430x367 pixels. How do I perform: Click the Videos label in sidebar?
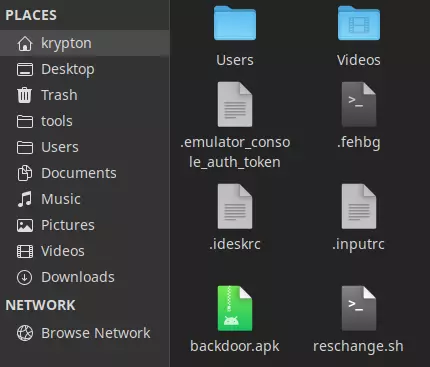pyautogui.click(x=63, y=251)
